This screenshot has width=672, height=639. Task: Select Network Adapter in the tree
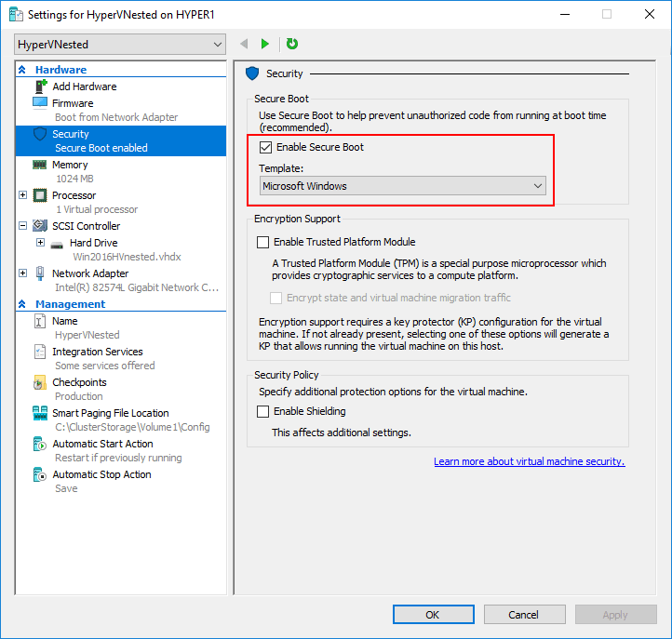point(90,273)
